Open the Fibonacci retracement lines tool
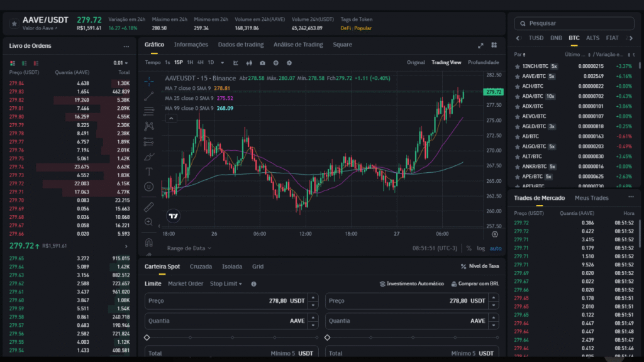Image resolution: width=644 pixels, height=362 pixels. click(148, 111)
